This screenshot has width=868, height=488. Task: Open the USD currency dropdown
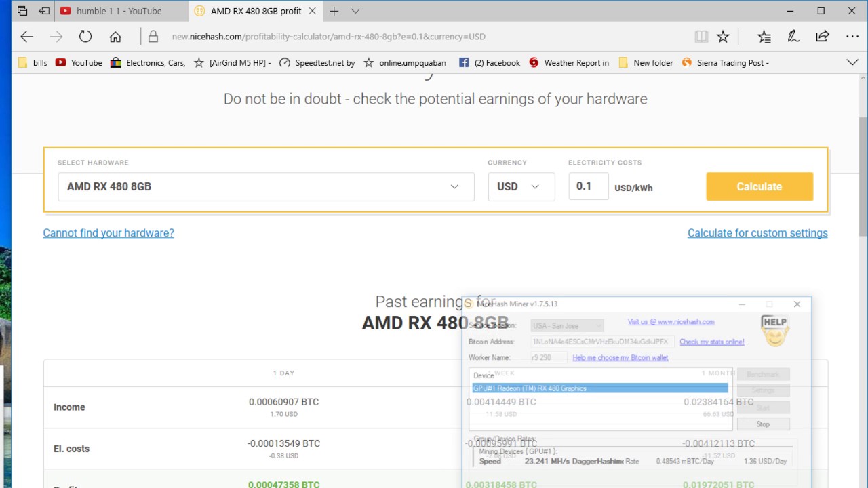(x=521, y=186)
